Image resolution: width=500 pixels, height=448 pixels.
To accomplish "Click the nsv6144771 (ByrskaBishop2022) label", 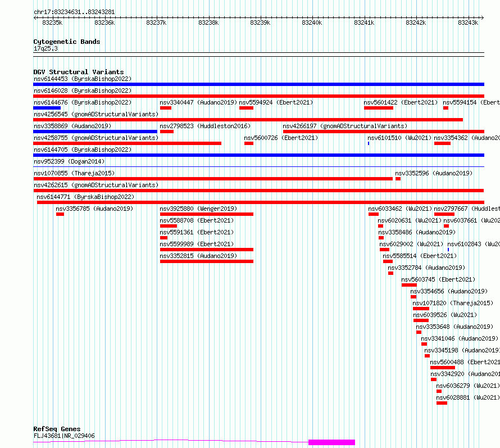I will coord(85,197).
